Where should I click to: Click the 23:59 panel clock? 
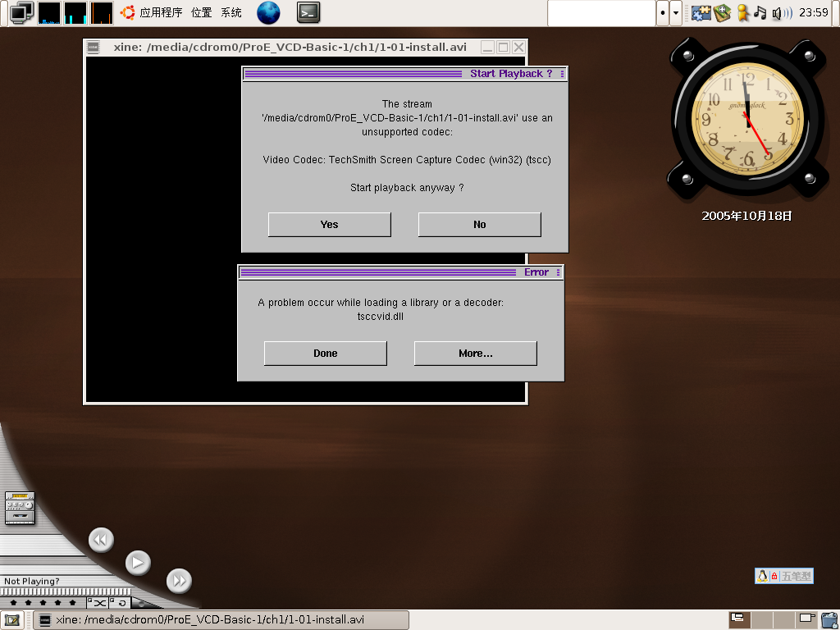point(813,12)
